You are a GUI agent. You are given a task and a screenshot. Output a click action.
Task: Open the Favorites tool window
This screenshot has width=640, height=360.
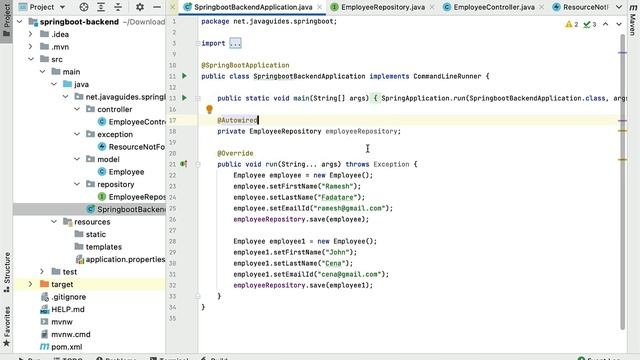pyautogui.click(x=7, y=327)
